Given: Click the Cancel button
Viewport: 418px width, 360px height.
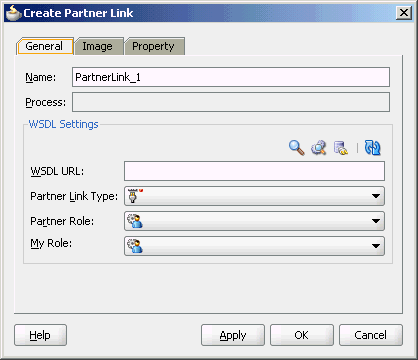Looking at the screenshot, I should [371, 335].
